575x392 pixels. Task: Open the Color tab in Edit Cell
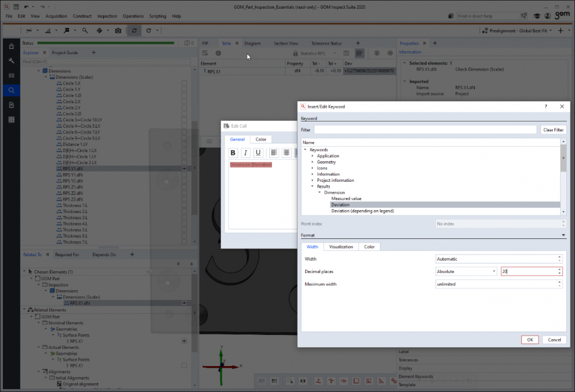pyautogui.click(x=261, y=139)
